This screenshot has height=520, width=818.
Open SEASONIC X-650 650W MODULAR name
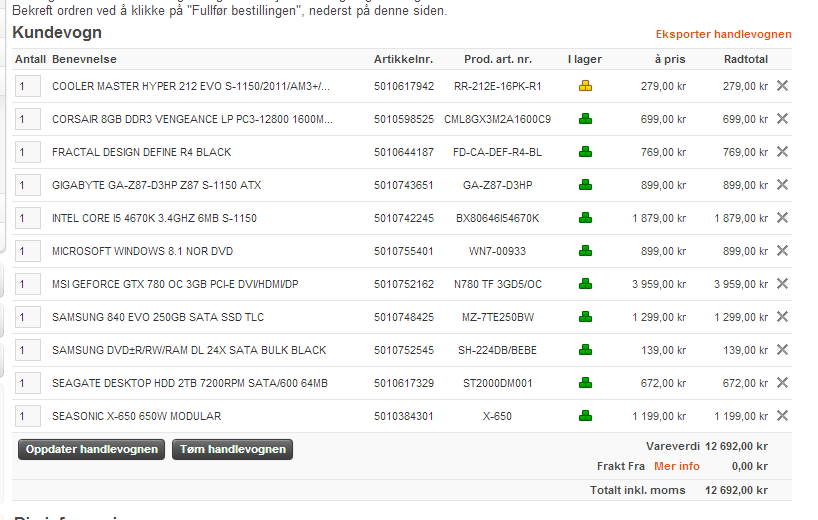pos(137,416)
